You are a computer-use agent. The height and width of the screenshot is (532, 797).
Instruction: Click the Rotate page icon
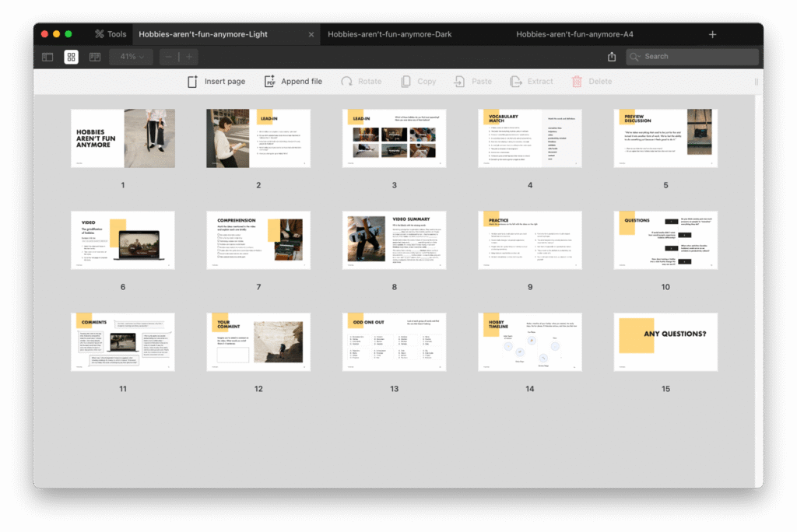point(347,82)
